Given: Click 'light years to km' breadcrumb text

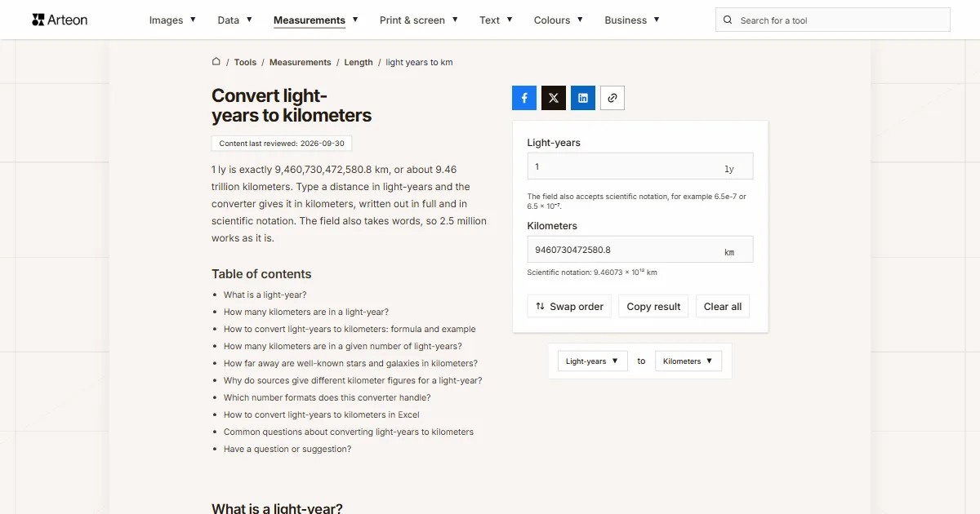Looking at the screenshot, I should [x=419, y=62].
